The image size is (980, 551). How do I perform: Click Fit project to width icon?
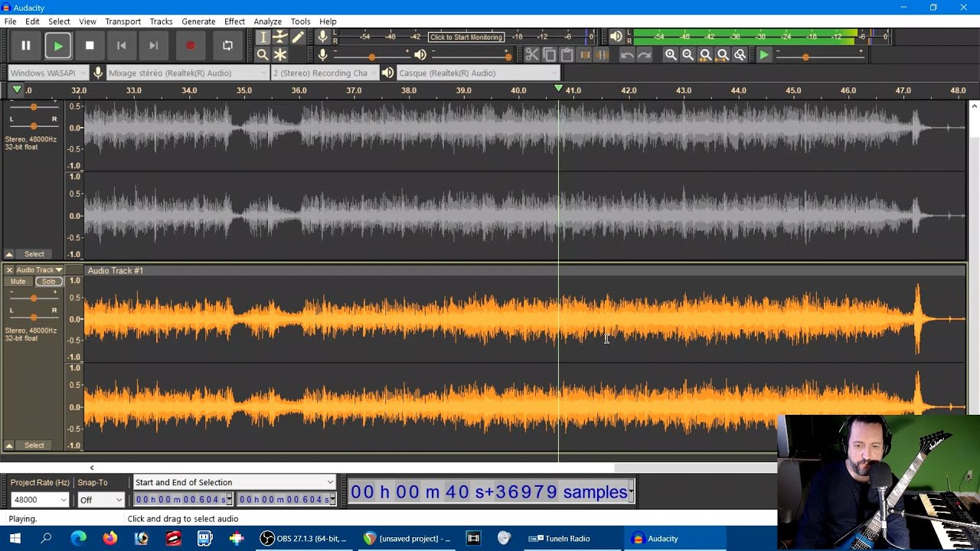click(x=723, y=54)
